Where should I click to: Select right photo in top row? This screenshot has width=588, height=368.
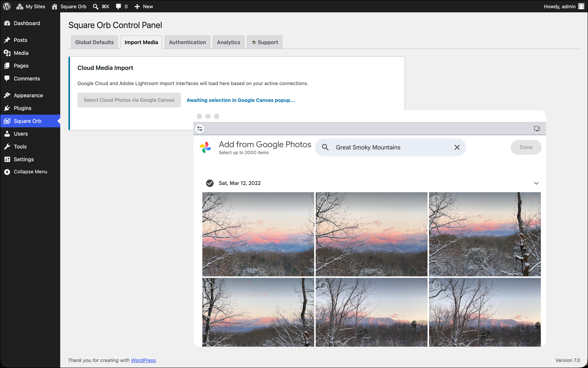436,200
